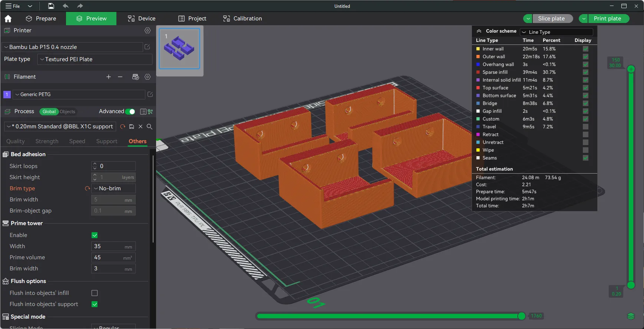Switch to the Support tab
644x329 pixels.
pos(107,141)
